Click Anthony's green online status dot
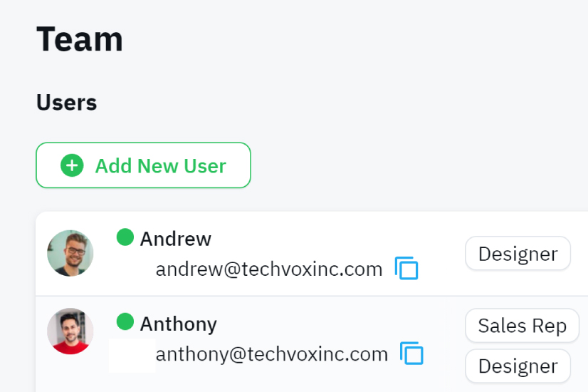The height and width of the screenshot is (392, 588). click(125, 322)
